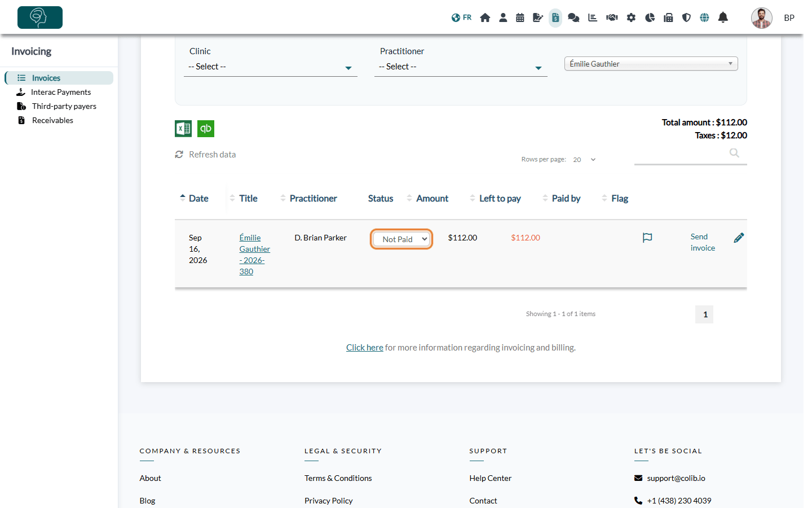The height and width of the screenshot is (508, 812).
Task: Open invoice Émilie Gauthier - 2026-380
Action: pos(254,255)
